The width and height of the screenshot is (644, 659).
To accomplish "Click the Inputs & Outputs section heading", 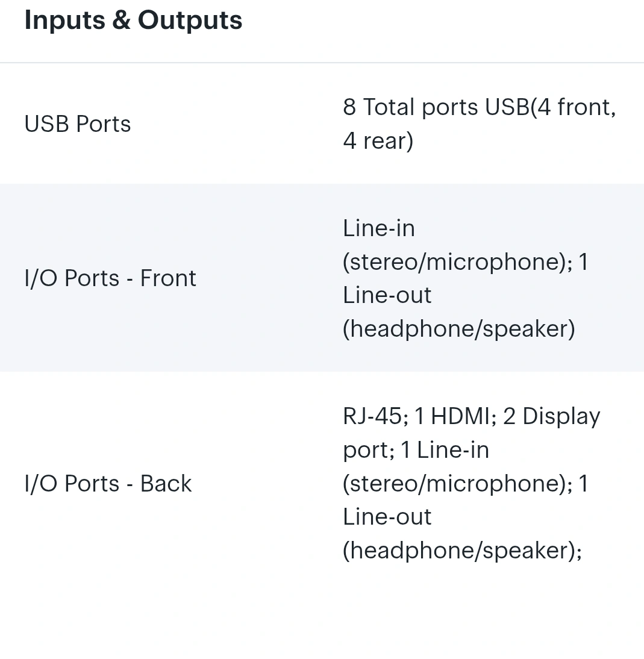I will click(x=133, y=20).
